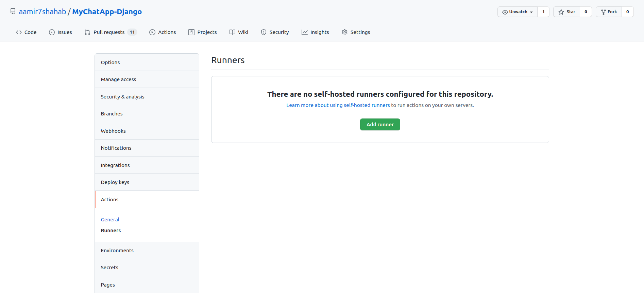Image resolution: width=644 pixels, height=293 pixels.
Task: Click the repository book icon
Action: pyautogui.click(x=13, y=11)
